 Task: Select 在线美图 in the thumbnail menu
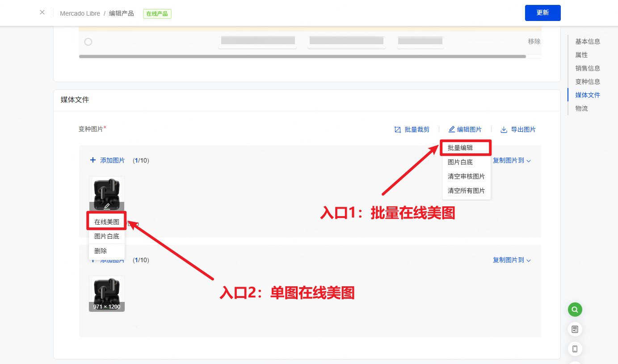click(107, 222)
